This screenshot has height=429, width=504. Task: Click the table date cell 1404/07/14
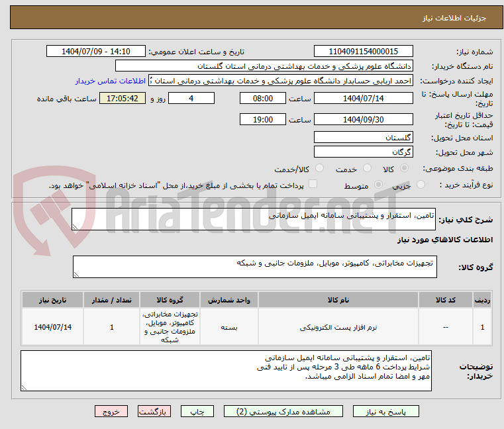[x=53, y=327]
